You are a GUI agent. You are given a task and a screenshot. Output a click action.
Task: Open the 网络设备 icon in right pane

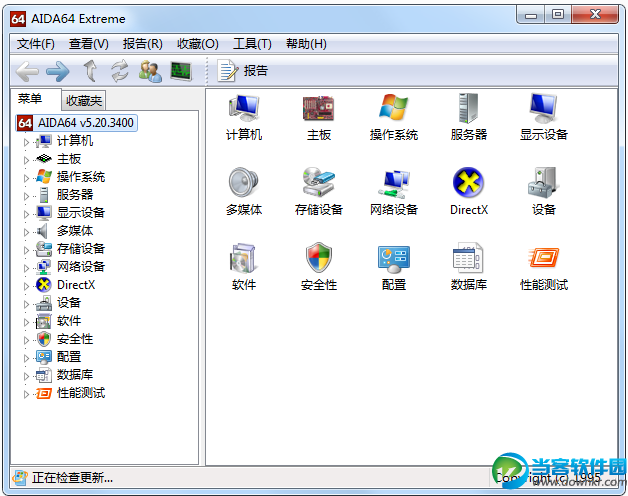pos(394,183)
